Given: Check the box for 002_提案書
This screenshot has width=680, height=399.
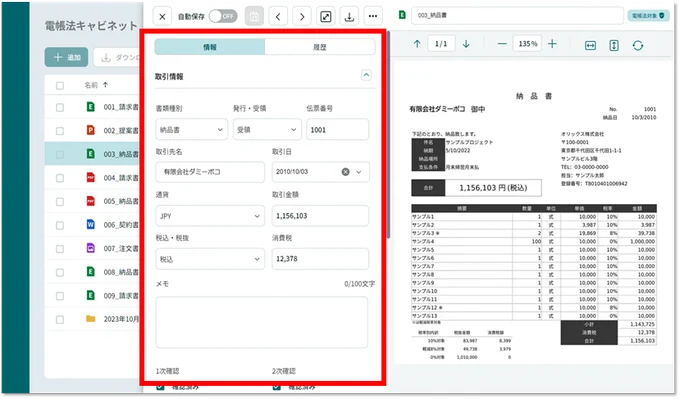Looking at the screenshot, I should pyautogui.click(x=60, y=131).
